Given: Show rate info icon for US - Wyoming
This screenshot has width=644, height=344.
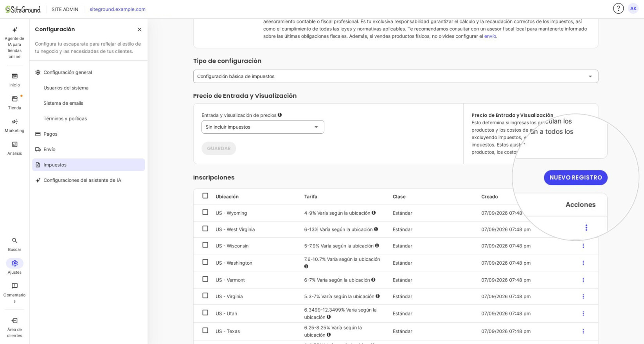Looking at the screenshot, I should point(374,213).
